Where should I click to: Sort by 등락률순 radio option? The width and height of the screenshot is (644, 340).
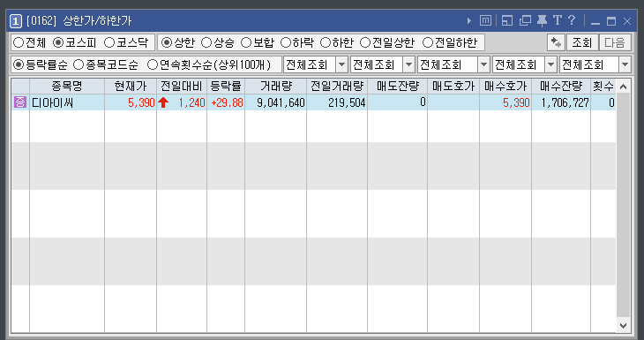tap(19, 64)
